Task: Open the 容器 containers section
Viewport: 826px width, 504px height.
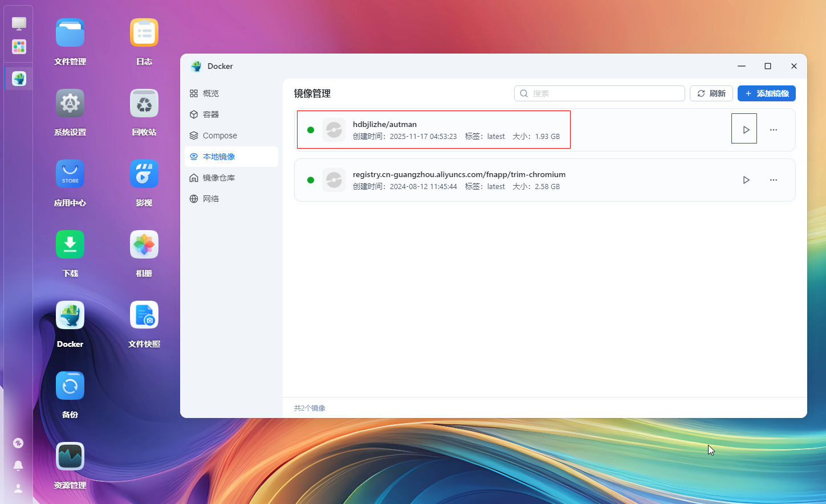Action: [211, 114]
